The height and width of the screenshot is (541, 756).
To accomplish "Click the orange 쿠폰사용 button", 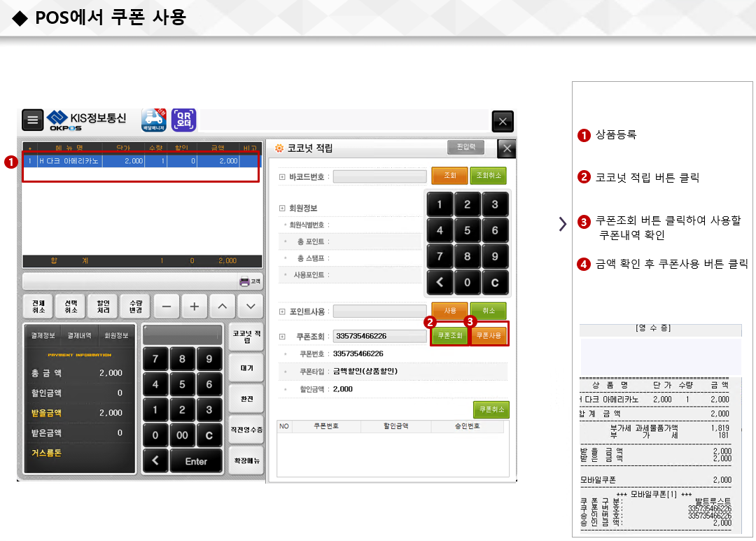I will click(489, 336).
